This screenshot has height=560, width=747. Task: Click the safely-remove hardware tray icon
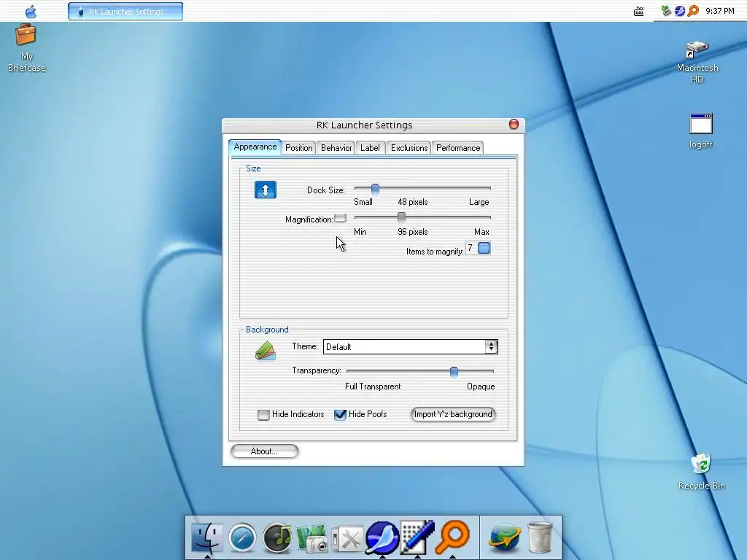(x=666, y=10)
